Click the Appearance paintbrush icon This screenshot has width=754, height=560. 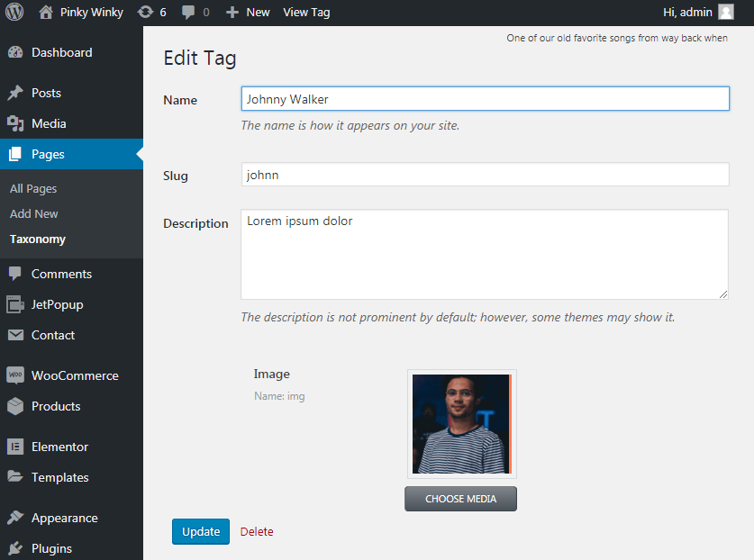(x=15, y=518)
